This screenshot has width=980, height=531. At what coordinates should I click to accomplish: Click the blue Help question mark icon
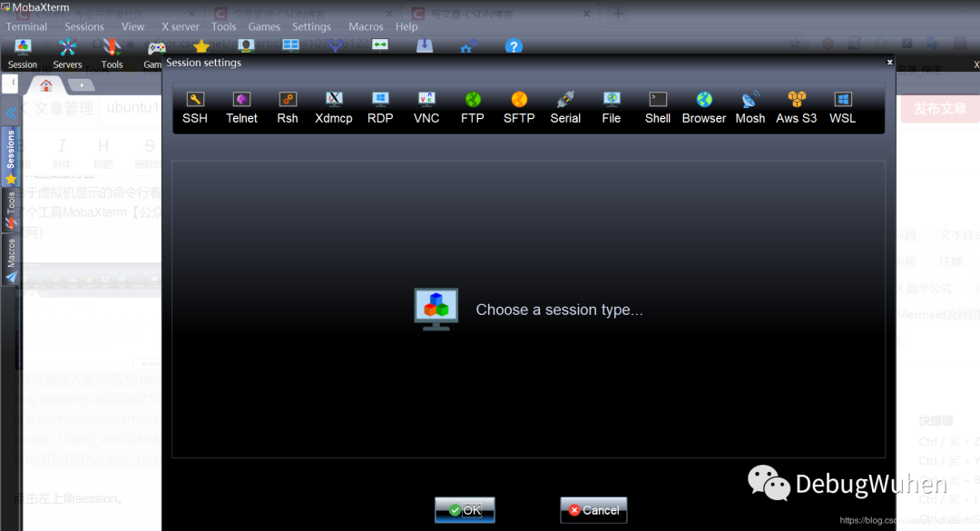coord(513,46)
